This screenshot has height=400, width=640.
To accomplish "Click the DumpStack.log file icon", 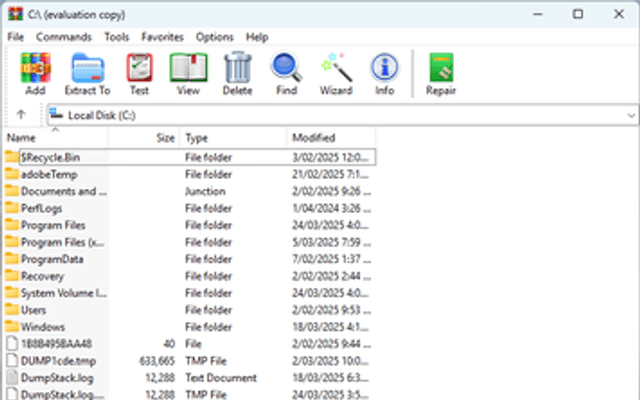I will click(13, 377).
